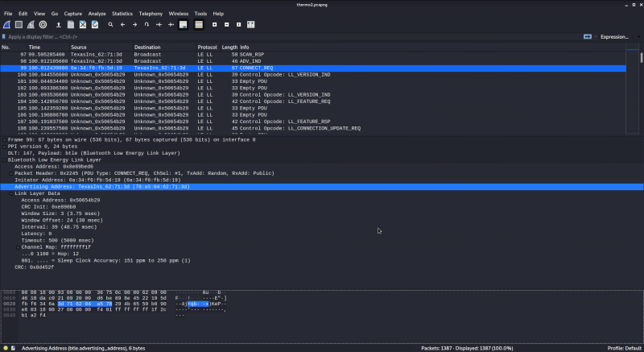Select packet 108 LL_CONNECTION_UPDATE_REQ row
Image resolution: width=644 pixels, height=352 pixels.
[313, 128]
